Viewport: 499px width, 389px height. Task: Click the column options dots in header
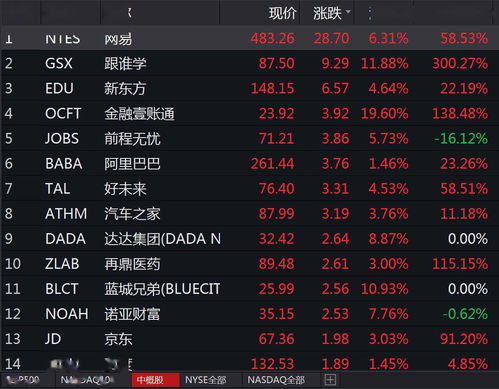pos(370,13)
